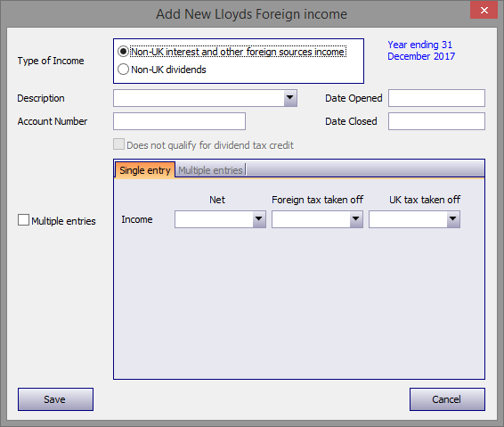Focus the Date Closed field

click(436, 121)
